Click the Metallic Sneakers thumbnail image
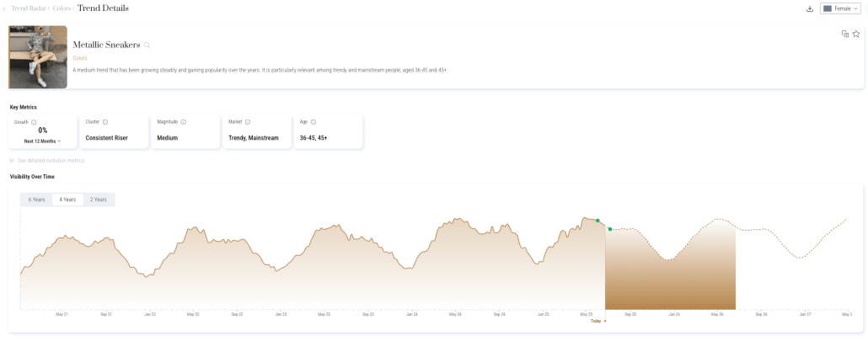Screen dimensions: 868x341 pyautogui.click(x=38, y=56)
